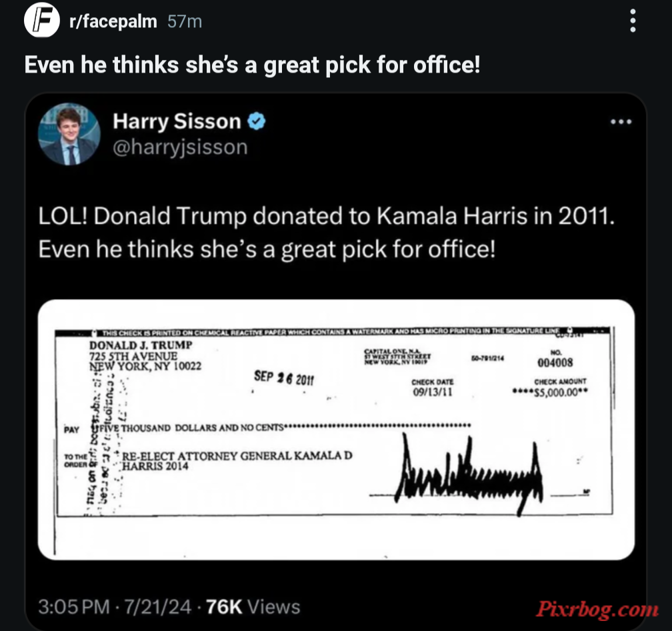
Task: Tap the embedded tweet's ellipsis menu
Action: pos(621,122)
